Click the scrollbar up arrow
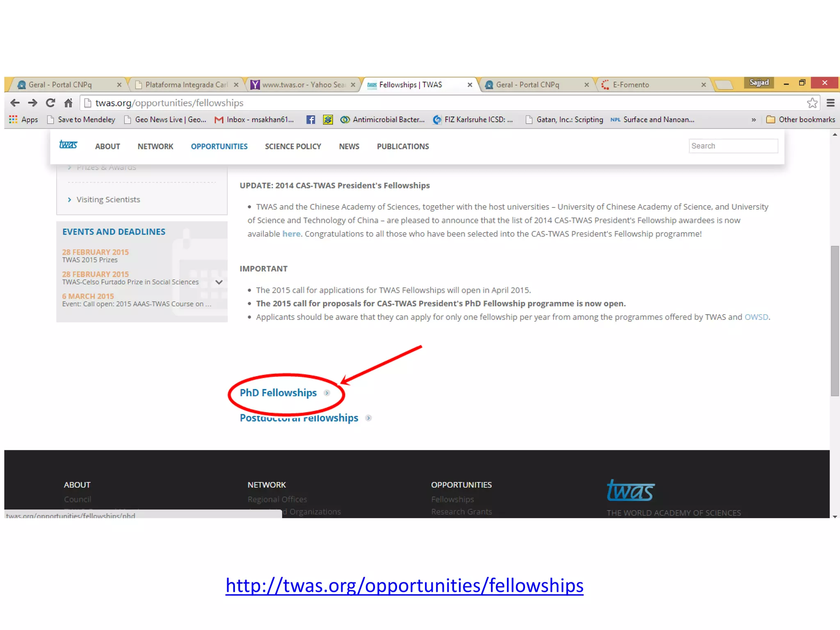 pyautogui.click(x=835, y=135)
